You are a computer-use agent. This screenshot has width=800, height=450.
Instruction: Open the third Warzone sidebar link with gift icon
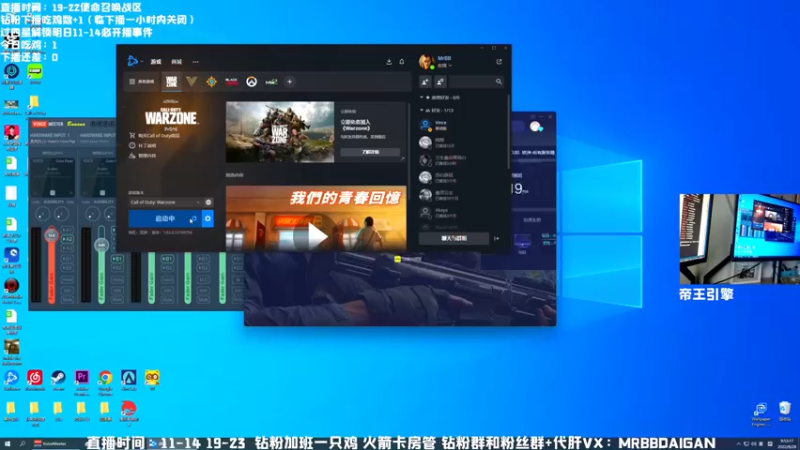(143, 156)
